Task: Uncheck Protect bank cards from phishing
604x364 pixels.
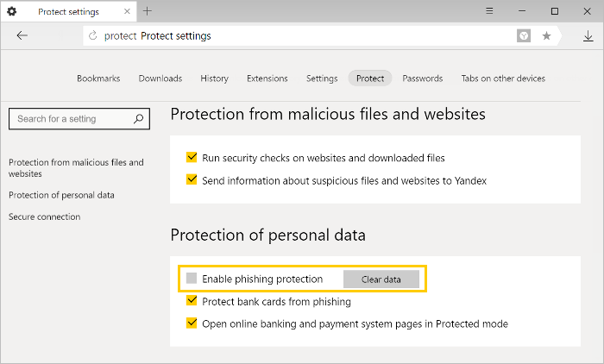Action: click(x=192, y=300)
